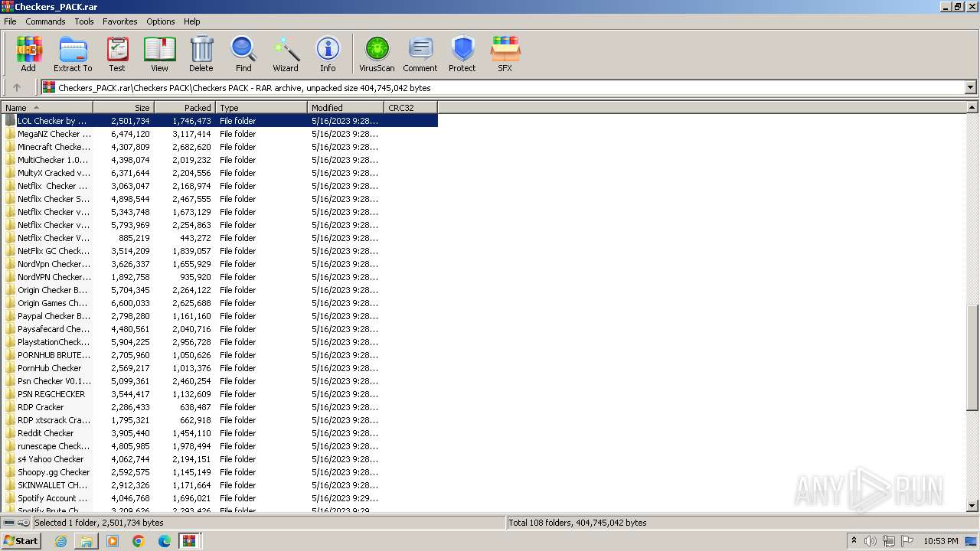
Task: Open the Find magnifier tool
Action: [x=243, y=54]
